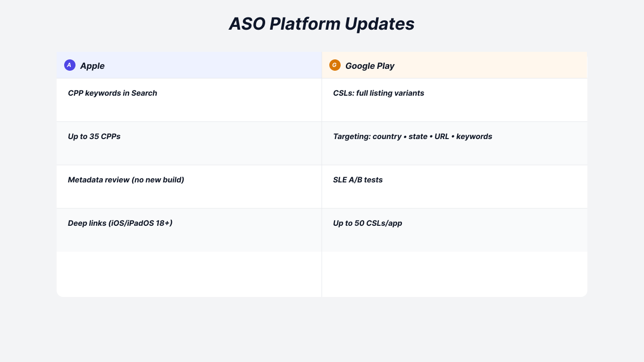Click the word "country" in Targeting row
This screenshot has height=362, width=644.
click(x=387, y=137)
